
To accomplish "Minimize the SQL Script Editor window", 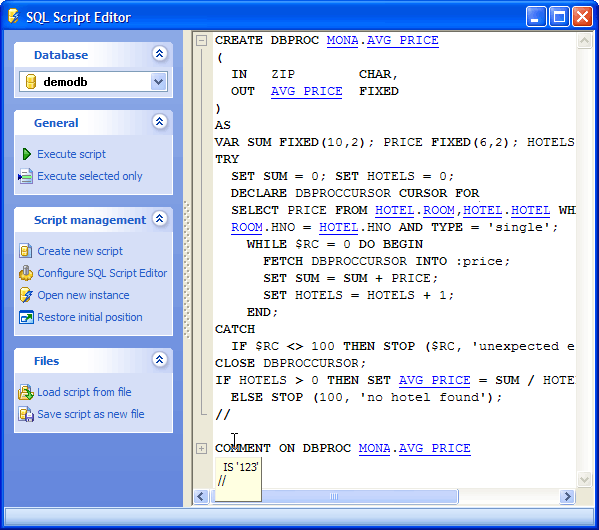I will coord(535,17).
